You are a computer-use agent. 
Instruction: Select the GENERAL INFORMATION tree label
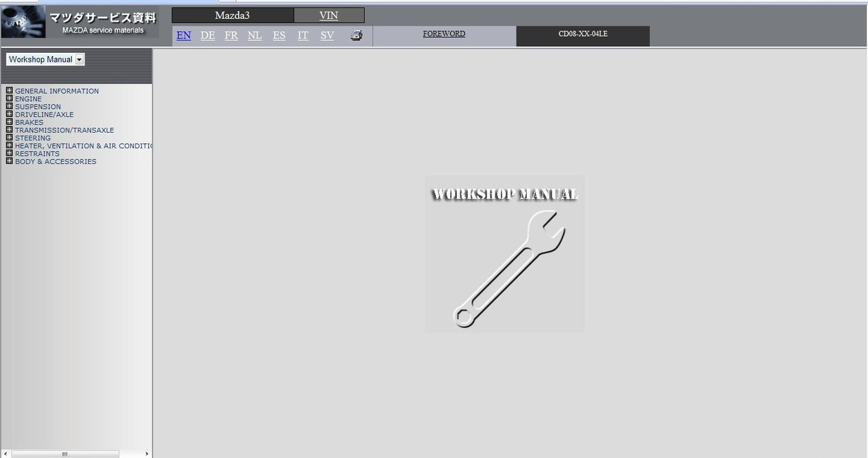click(x=57, y=91)
